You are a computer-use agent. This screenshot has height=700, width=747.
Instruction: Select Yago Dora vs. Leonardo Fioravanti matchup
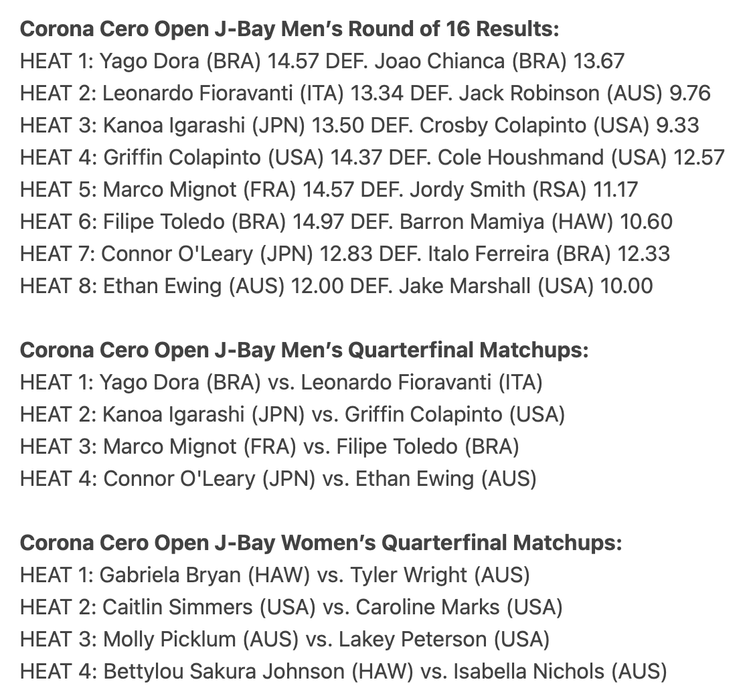(281, 382)
